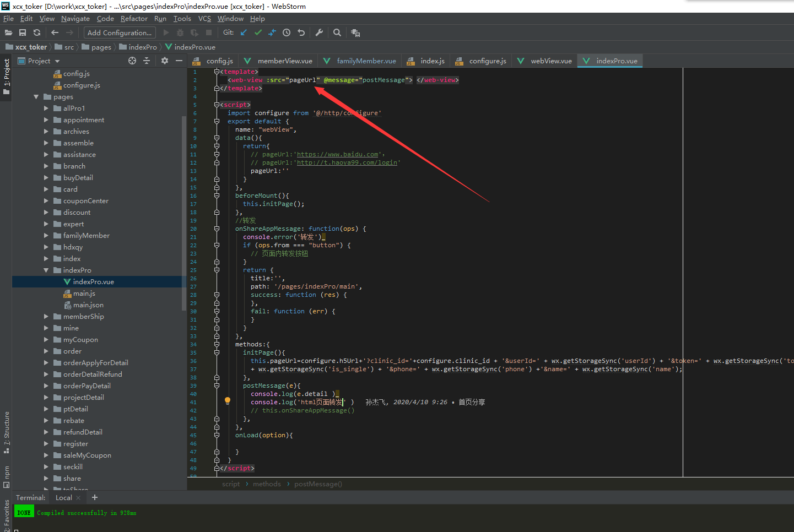
Task: Close the Local terminal tab
Action: coord(78,498)
